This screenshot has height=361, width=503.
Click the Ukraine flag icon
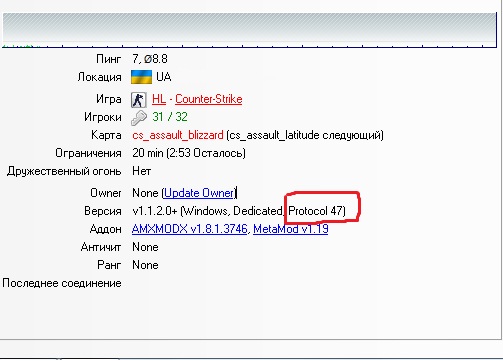pos(141,77)
